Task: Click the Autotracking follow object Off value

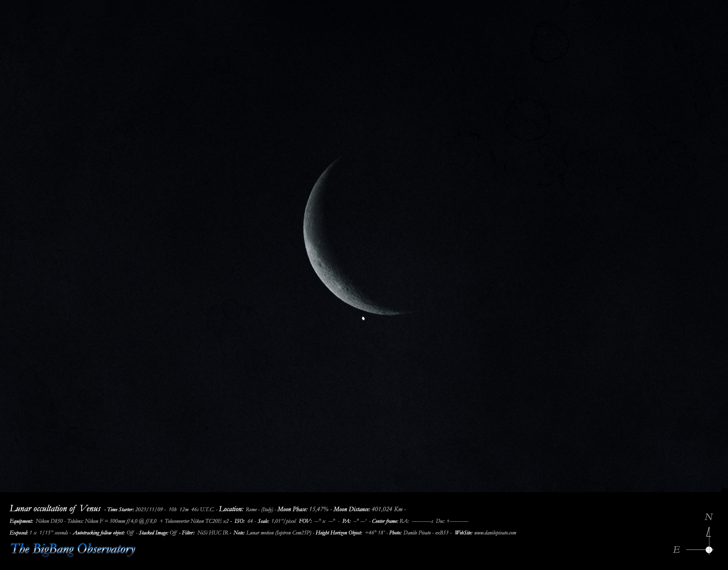Action: tap(130, 533)
